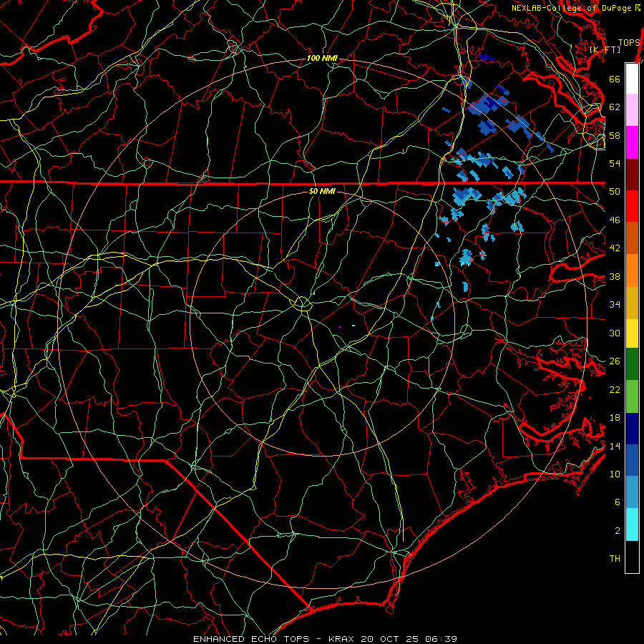Click the '30' legend value
The width and height of the screenshot is (644, 644).
click(x=615, y=333)
